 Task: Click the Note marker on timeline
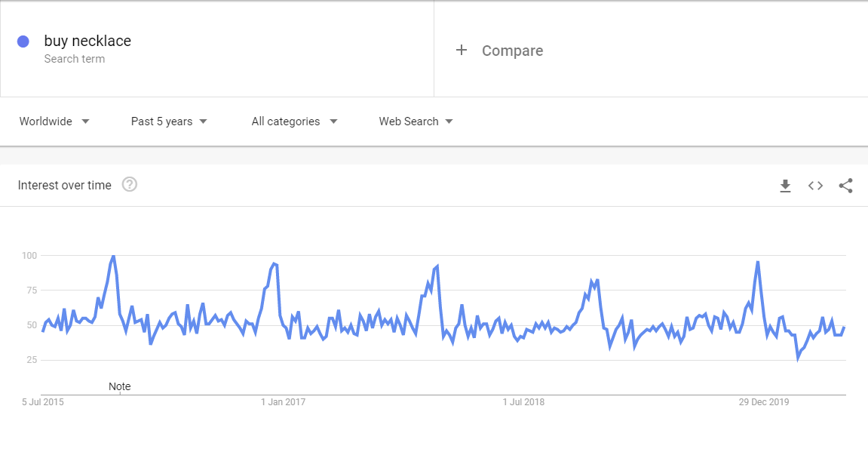120,386
